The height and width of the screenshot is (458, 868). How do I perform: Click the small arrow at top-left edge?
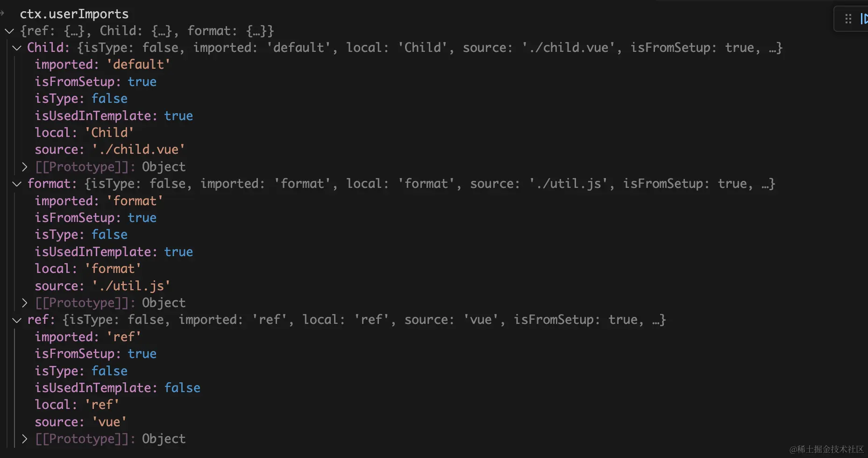click(x=3, y=14)
